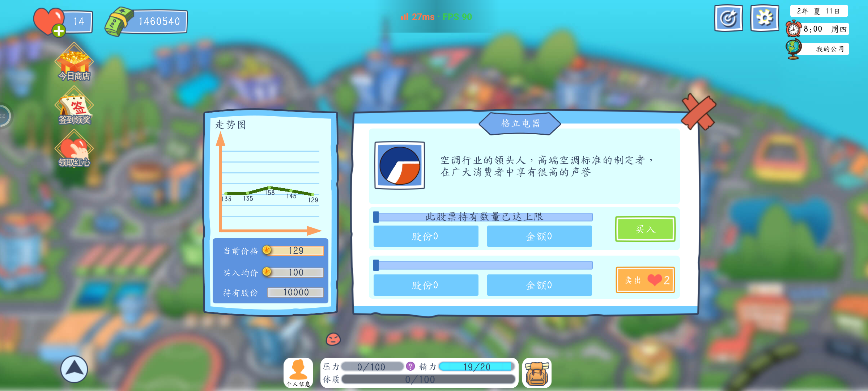Select the buy 金额0 amount field
Viewport: 868px width, 391px height.
tap(539, 236)
